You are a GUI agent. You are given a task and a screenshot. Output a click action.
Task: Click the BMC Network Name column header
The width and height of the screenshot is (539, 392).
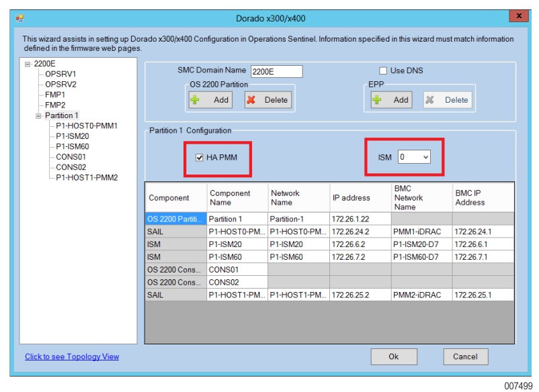point(422,198)
